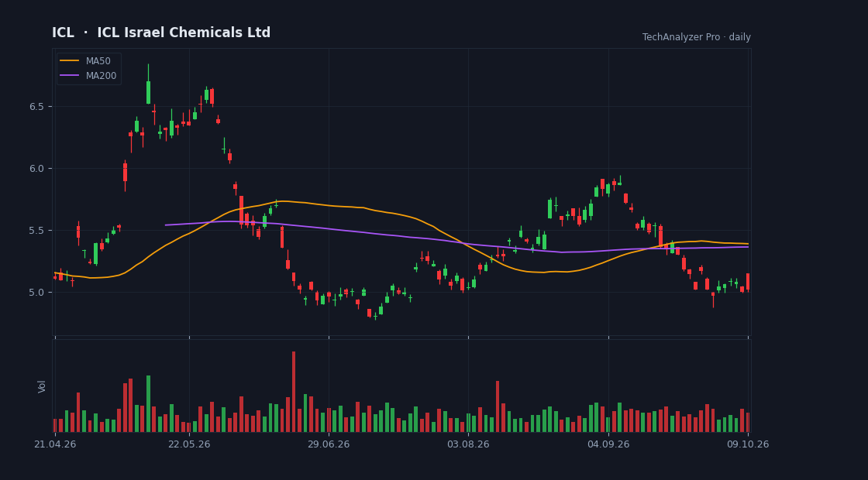This screenshot has height=480, width=868.
Task: Select the MA200 legend label
Action: pyautogui.click(x=101, y=76)
